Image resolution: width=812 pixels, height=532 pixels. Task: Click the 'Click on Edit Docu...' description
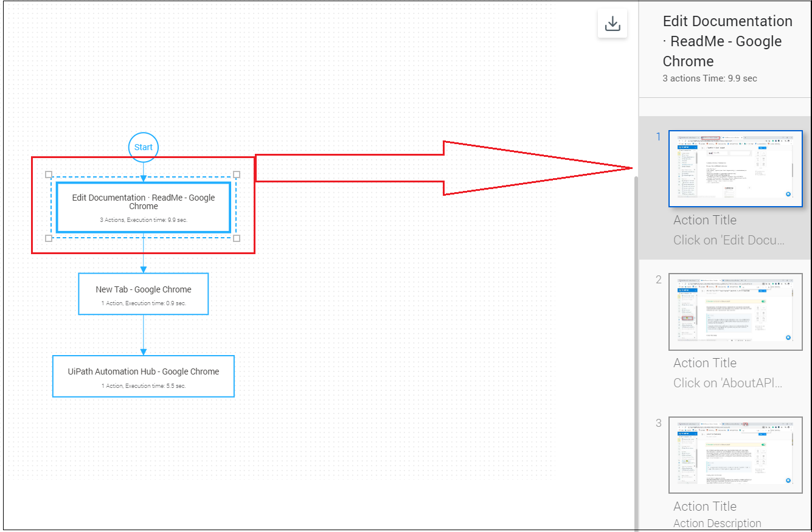(x=729, y=240)
